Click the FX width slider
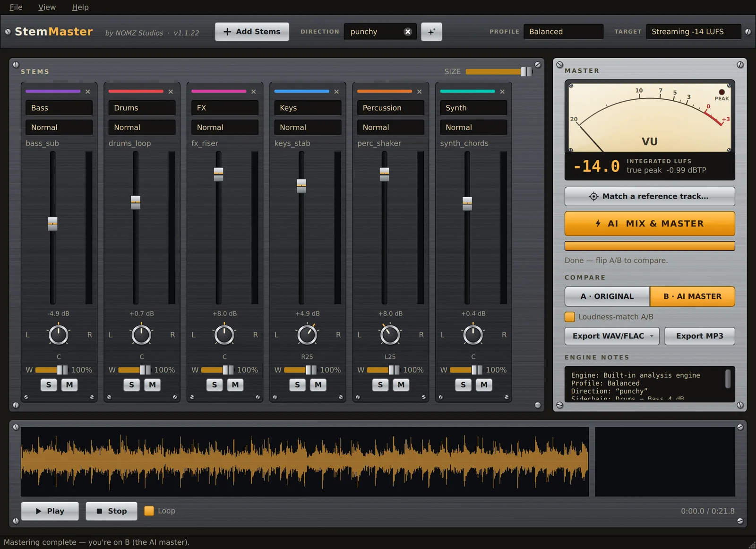 217,370
